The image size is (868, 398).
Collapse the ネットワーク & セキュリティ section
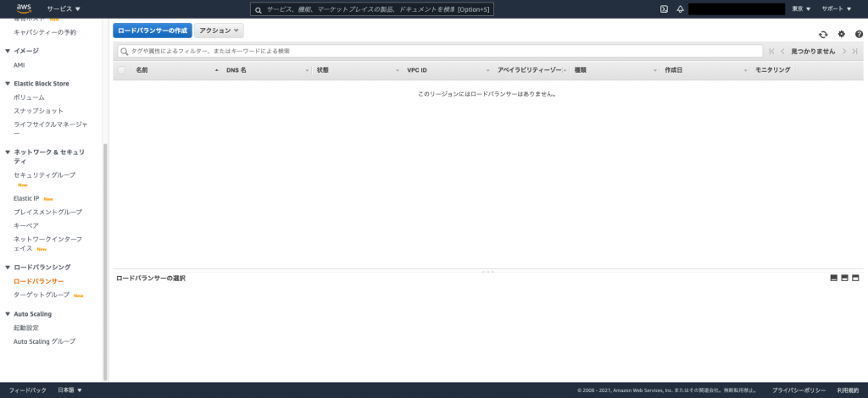pos(8,152)
